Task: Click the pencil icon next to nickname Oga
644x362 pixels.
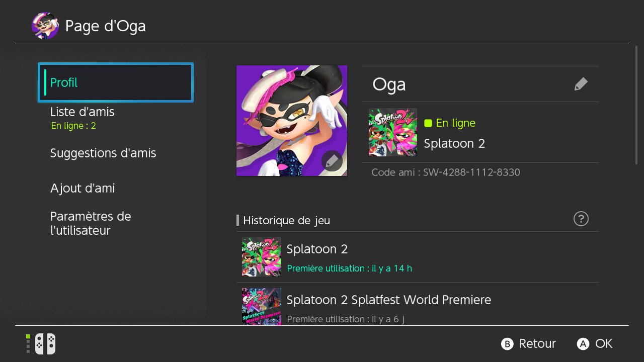Action: pos(581,84)
